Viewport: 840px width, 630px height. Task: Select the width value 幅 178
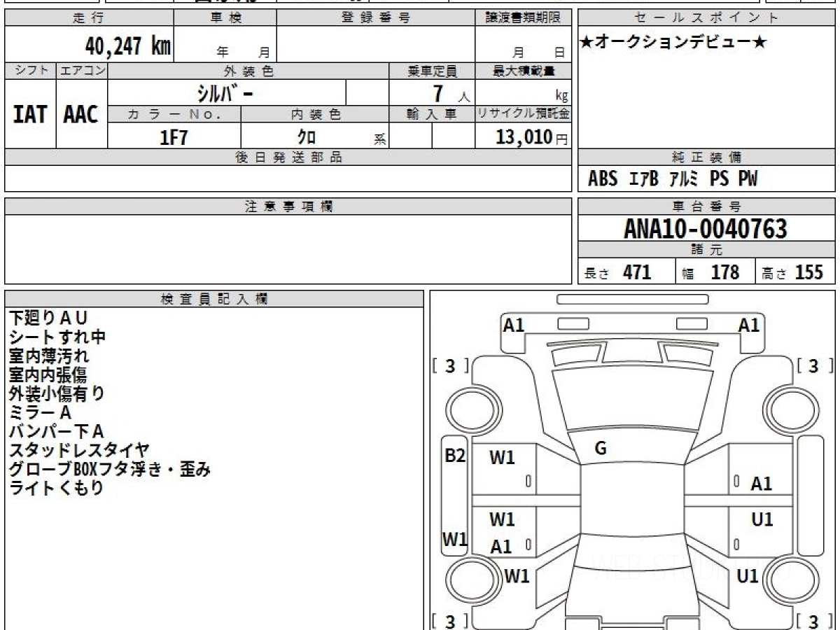(710, 272)
